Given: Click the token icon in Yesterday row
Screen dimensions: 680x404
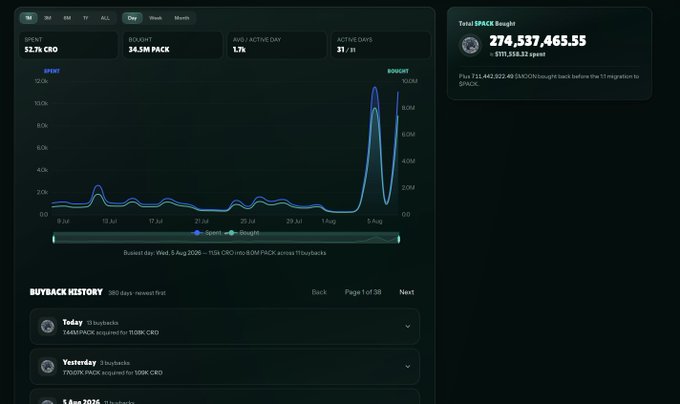Looking at the screenshot, I should [x=47, y=367].
